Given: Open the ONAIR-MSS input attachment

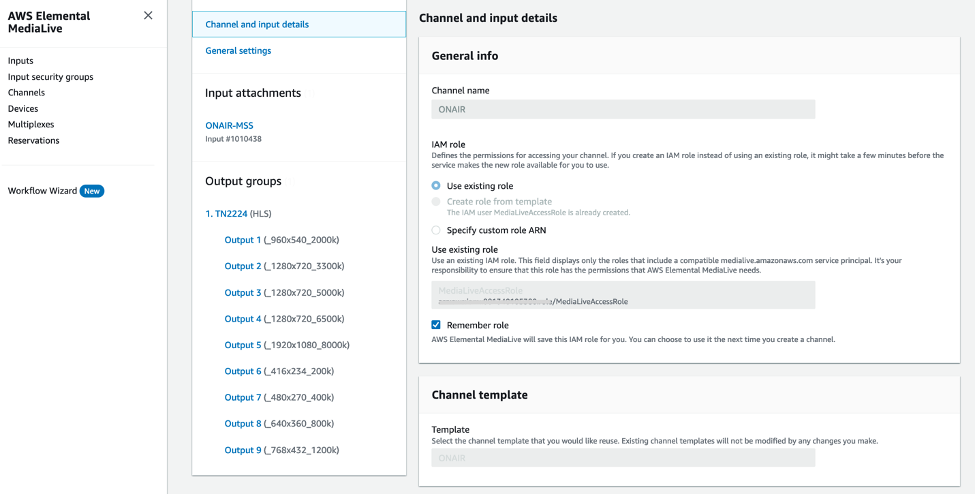Looking at the screenshot, I should click(x=229, y=125).
